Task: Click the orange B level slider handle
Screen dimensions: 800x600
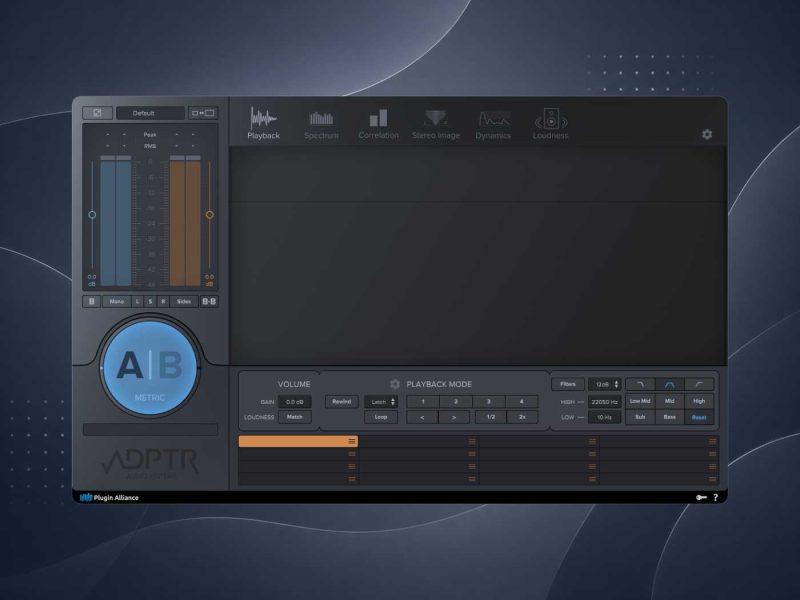Action: click(209, 215)
